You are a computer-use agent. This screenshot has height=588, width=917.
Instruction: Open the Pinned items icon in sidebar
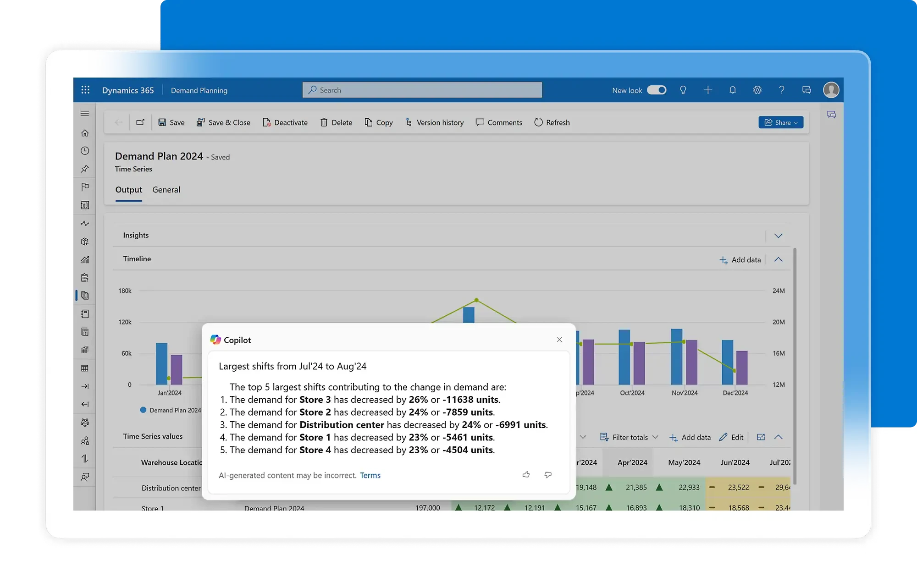click(84, 169)
